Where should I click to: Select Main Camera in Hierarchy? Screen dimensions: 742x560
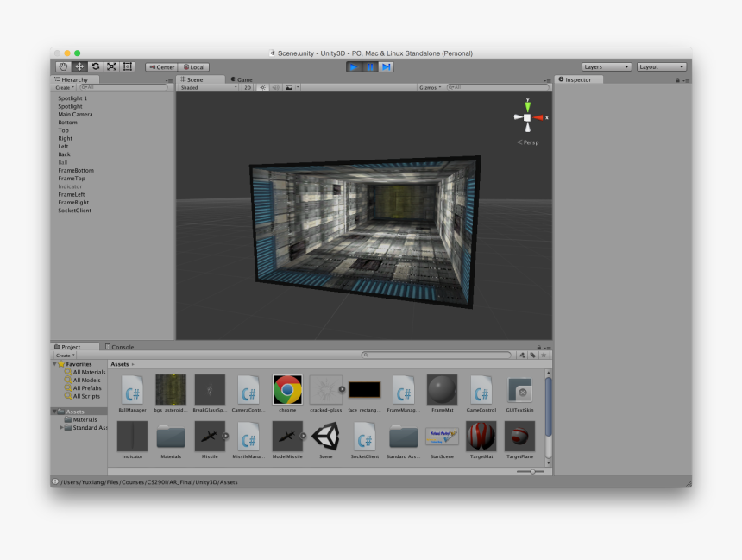(75, 115)
